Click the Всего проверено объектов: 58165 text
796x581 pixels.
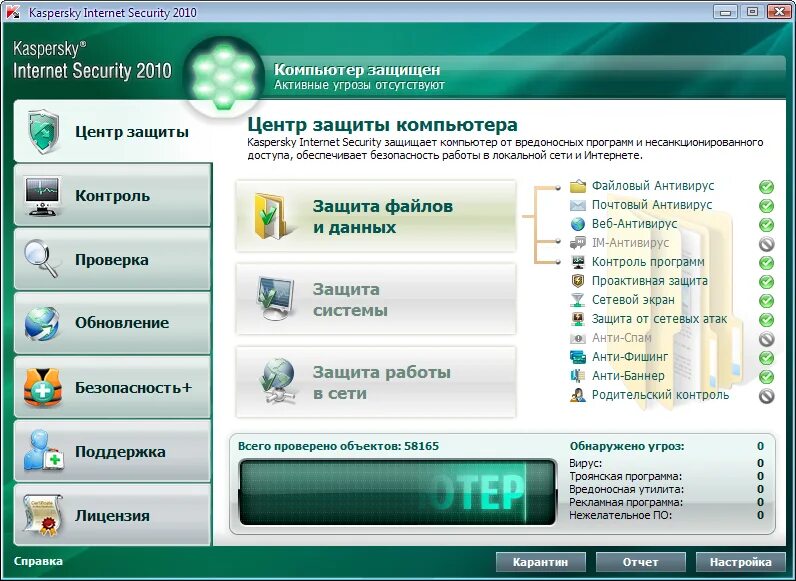tap(339, 446)
